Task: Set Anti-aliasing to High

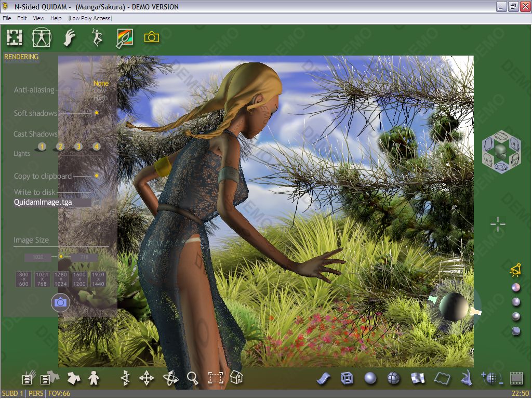Action: 101,98
